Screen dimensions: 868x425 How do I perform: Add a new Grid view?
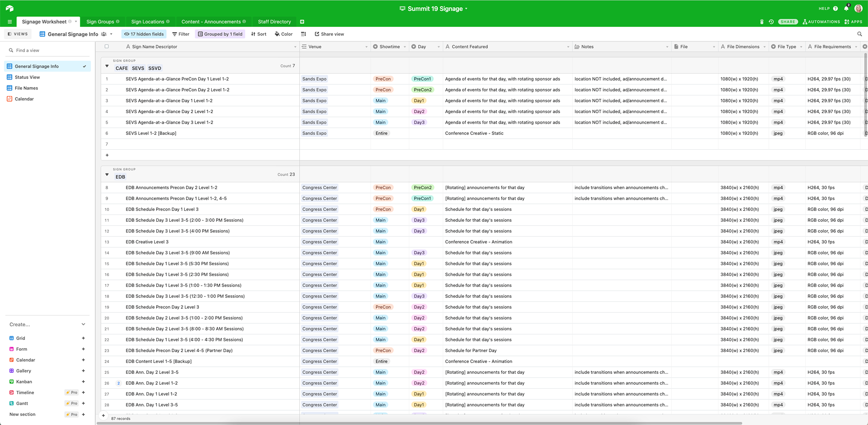coord(83,338)
